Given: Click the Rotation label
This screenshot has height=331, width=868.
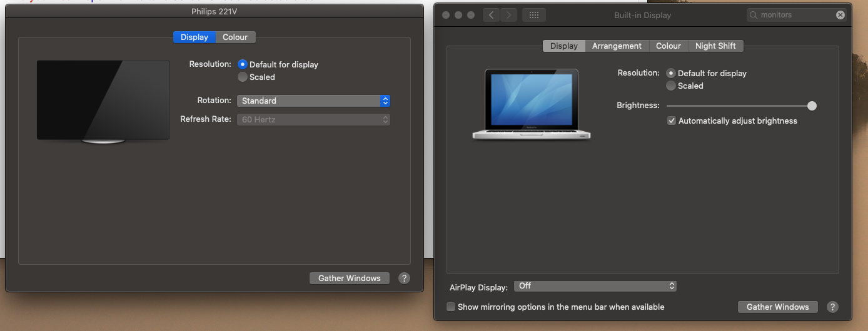Looking at the screenshot, I should point(214,100).
